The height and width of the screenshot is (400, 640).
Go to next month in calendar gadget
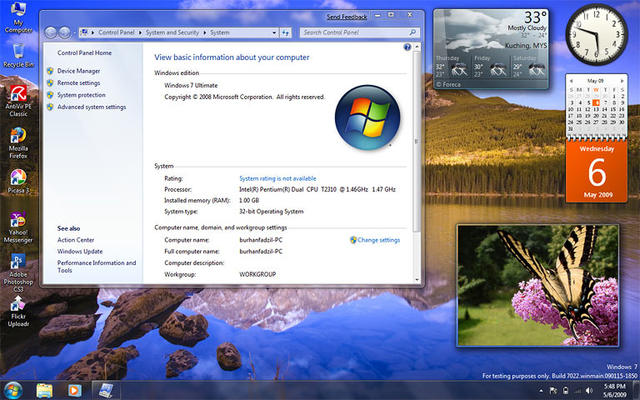point(622,81)
